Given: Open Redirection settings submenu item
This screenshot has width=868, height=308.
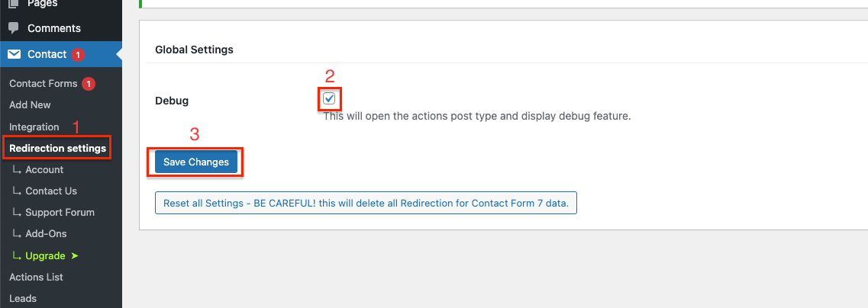Looking at the screenshot, I should tap(57, 148).
